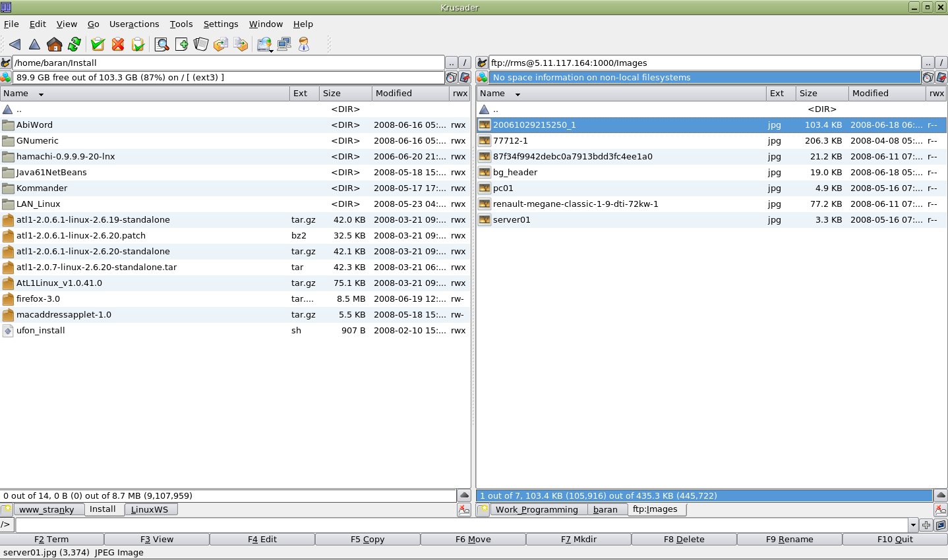Switch to the LinuxWS tab

click(150, 509)
